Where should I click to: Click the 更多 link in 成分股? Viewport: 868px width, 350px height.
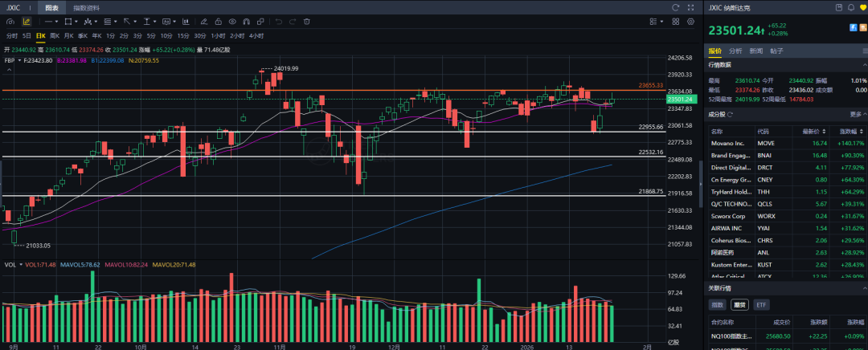(855, 114)
